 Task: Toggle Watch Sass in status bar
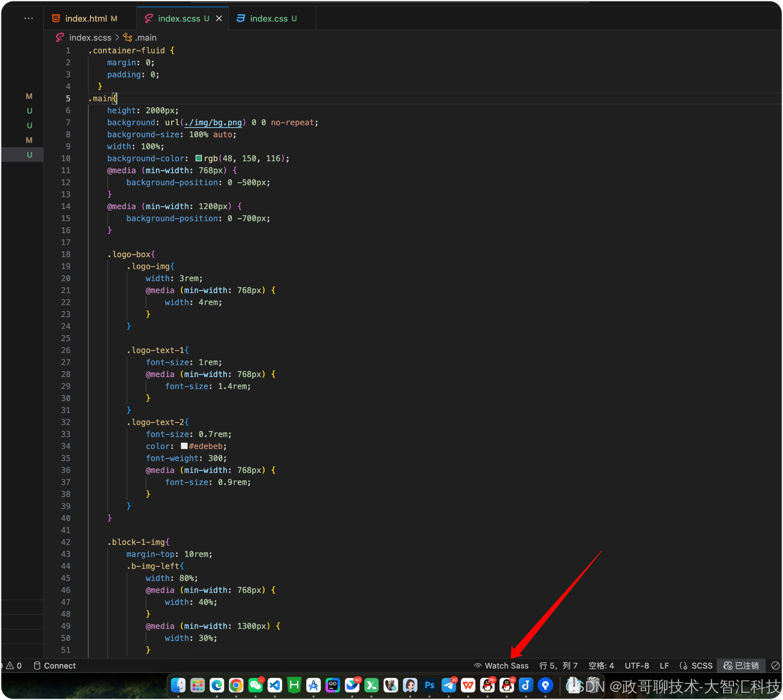pyautogui.click(x=501, y=666)
